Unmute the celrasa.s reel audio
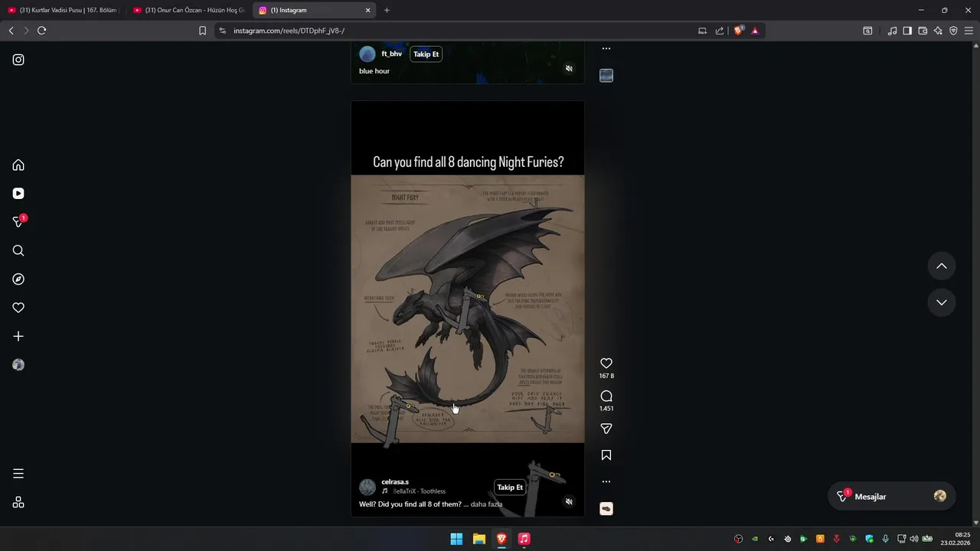The height and width of the screenshot is (551, 980). tap(569, 502)
